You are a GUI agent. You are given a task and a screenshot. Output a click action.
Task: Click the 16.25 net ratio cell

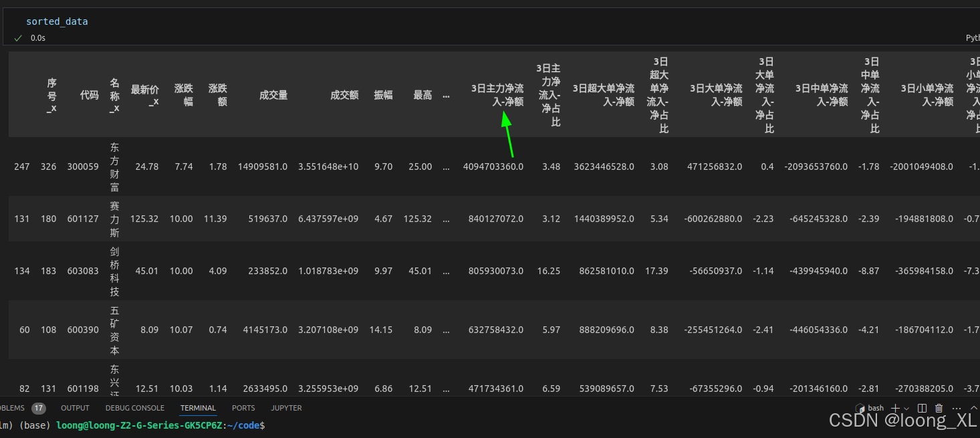point(549,271)
